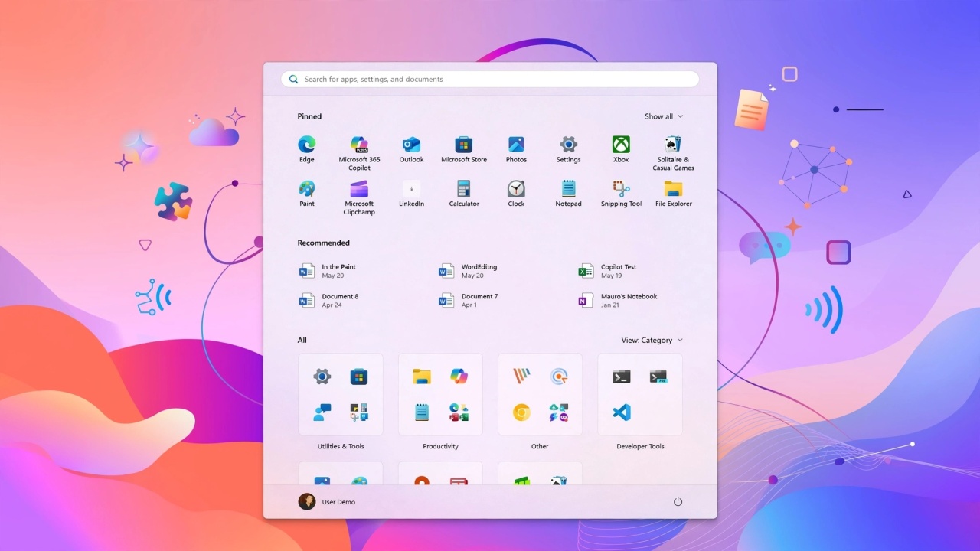Launch Copilot inside the Productivity folder
980x551 pixels.
coord(459,377)
